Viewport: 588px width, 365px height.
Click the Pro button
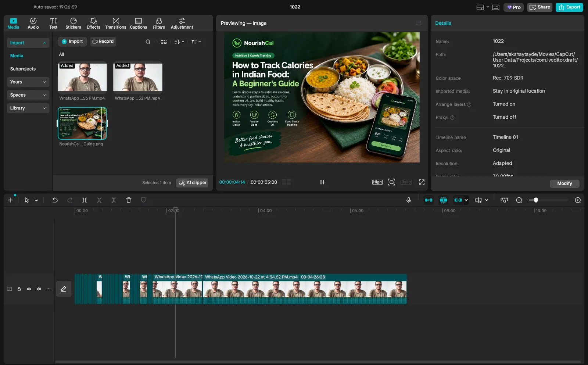coord(514,7)
